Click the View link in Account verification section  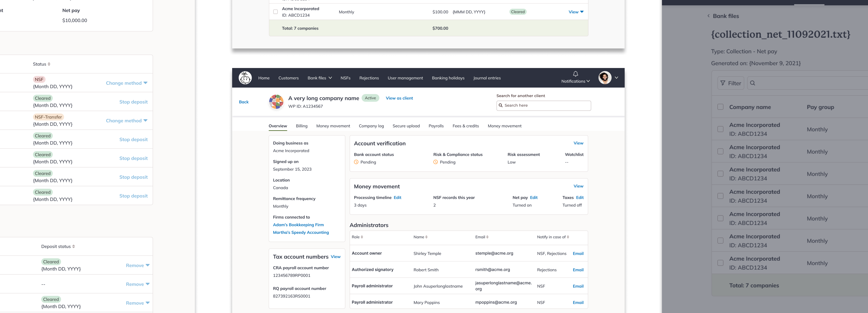578,143
